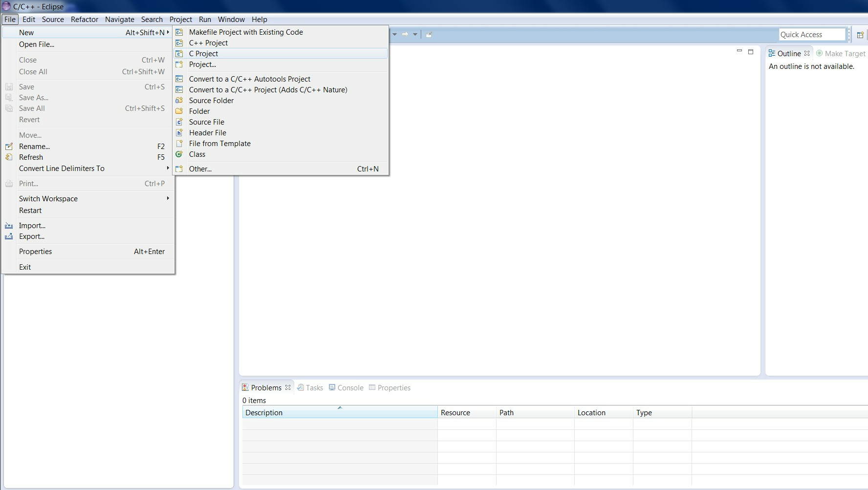
Task: Click the Console view icon
Action: (x=332, y=387)
